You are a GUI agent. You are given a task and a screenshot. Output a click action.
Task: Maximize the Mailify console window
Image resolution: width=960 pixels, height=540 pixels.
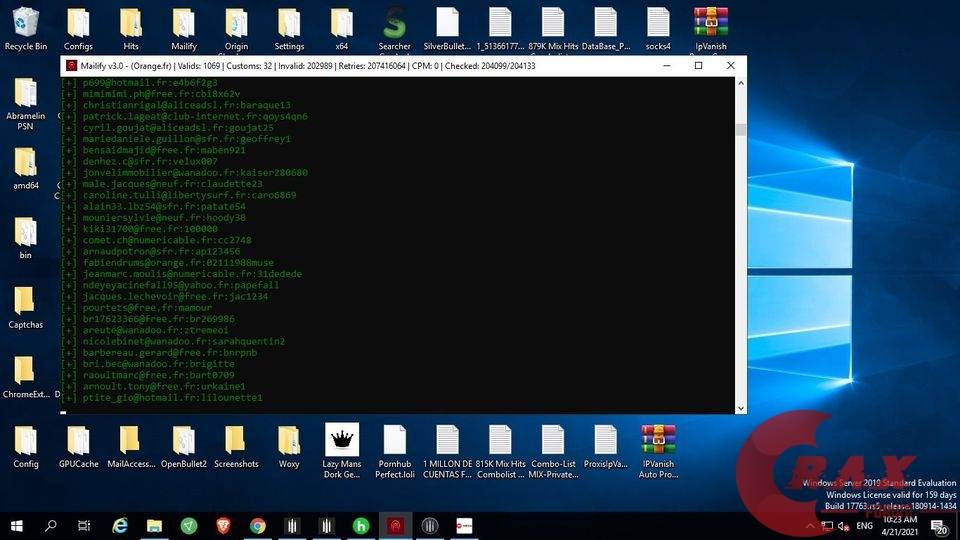click(x=699, y=66)
